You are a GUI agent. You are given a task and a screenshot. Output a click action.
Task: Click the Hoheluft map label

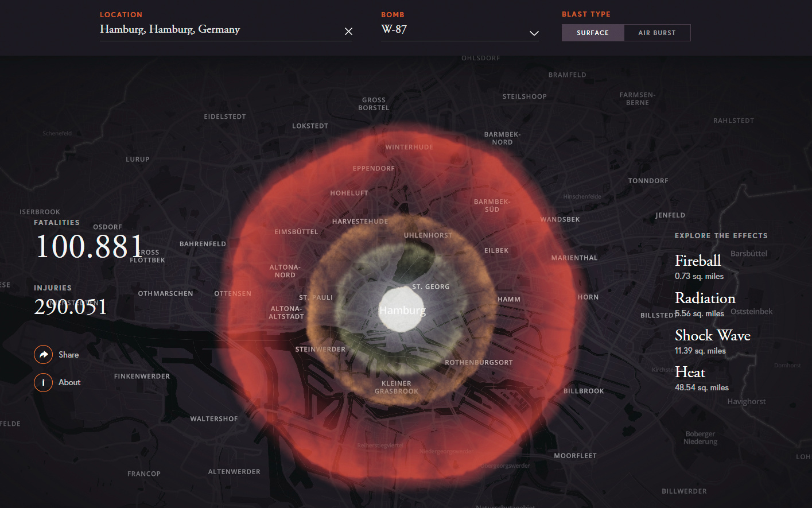tap(349, 193)
